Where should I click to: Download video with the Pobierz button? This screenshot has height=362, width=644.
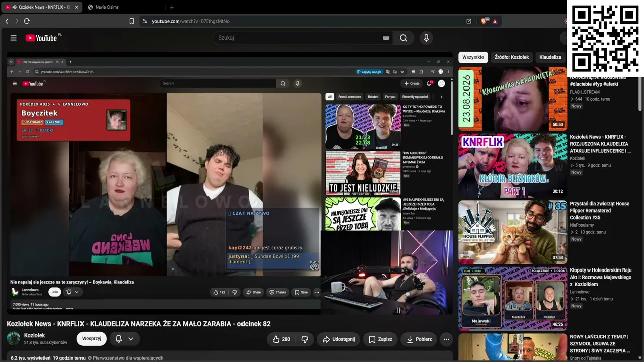coord(419,339)
